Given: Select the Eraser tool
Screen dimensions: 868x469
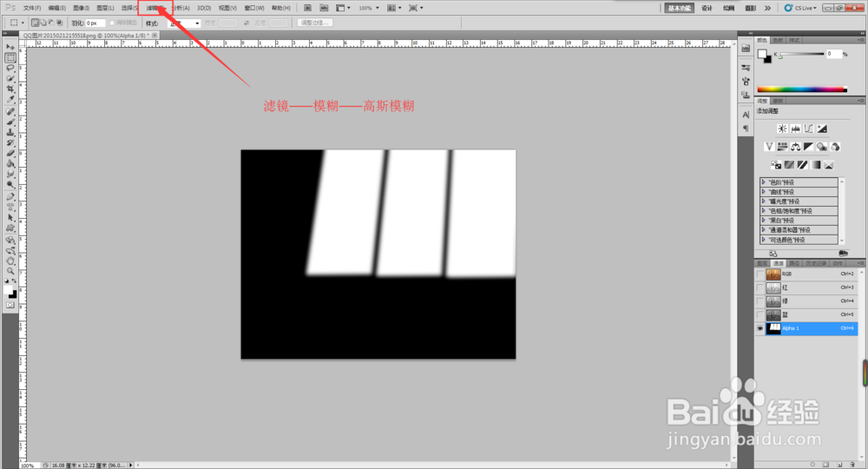Looking at the screenshot, I should pos(10,154).
